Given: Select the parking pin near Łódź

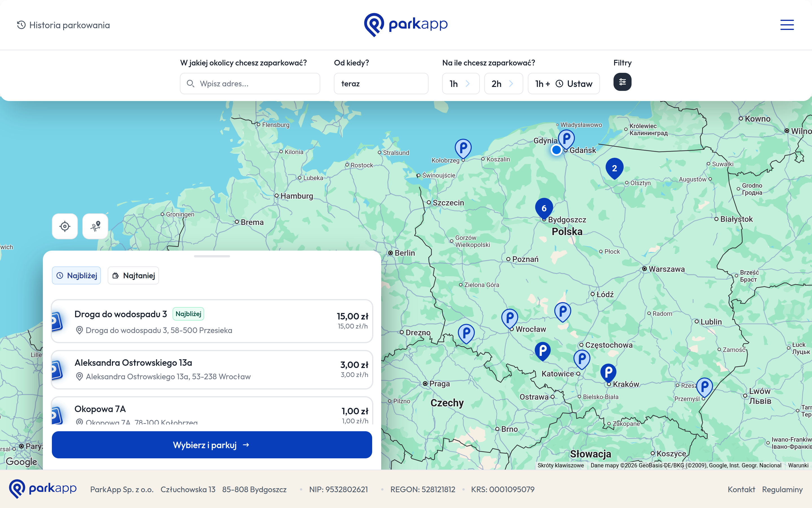Looking at the screenshot, I should click(563, 312).
